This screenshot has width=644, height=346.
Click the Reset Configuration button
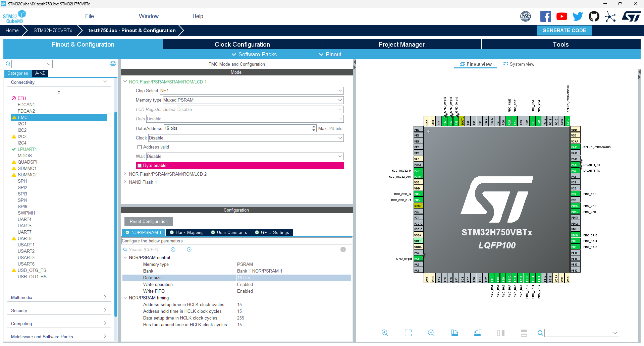click(149, 221)
